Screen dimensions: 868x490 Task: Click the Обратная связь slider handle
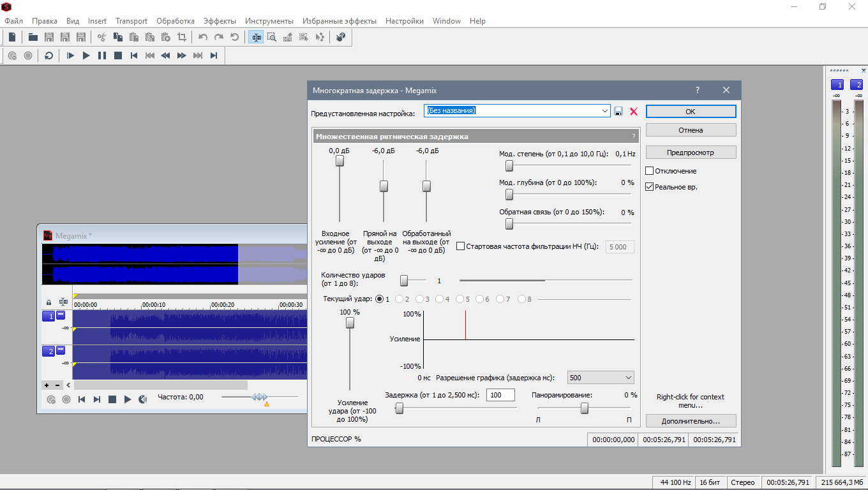(509, 224)
